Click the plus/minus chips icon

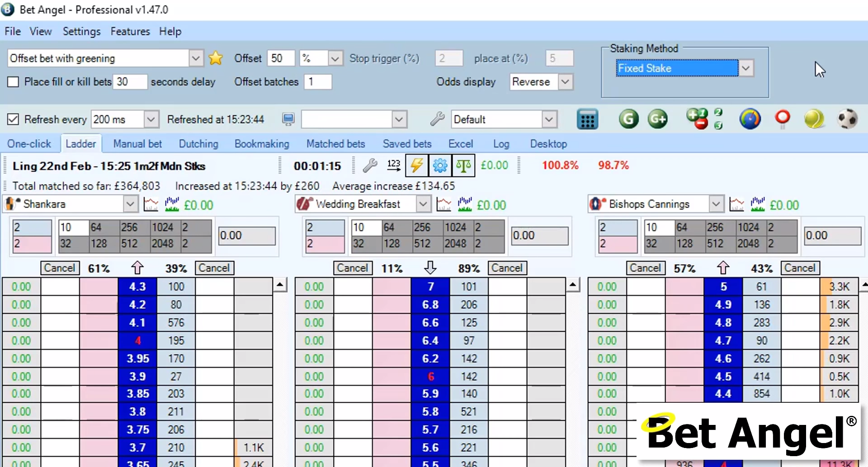click(697, 119)
